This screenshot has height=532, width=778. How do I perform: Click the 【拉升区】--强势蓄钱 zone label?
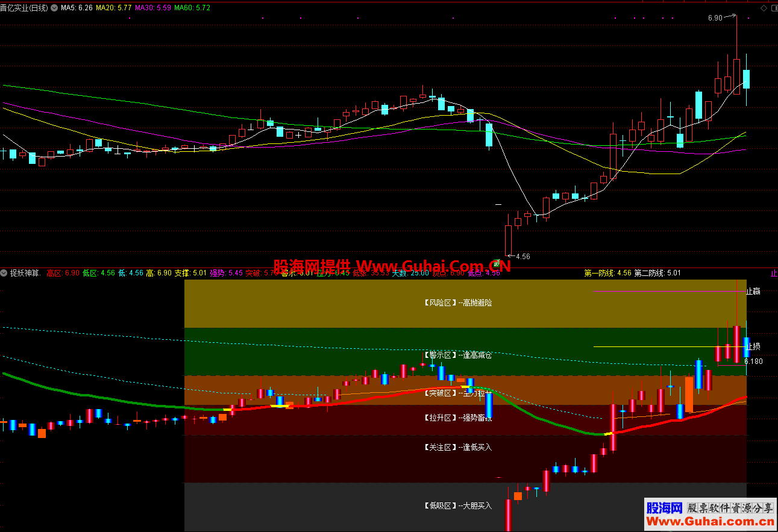point(457,417)
